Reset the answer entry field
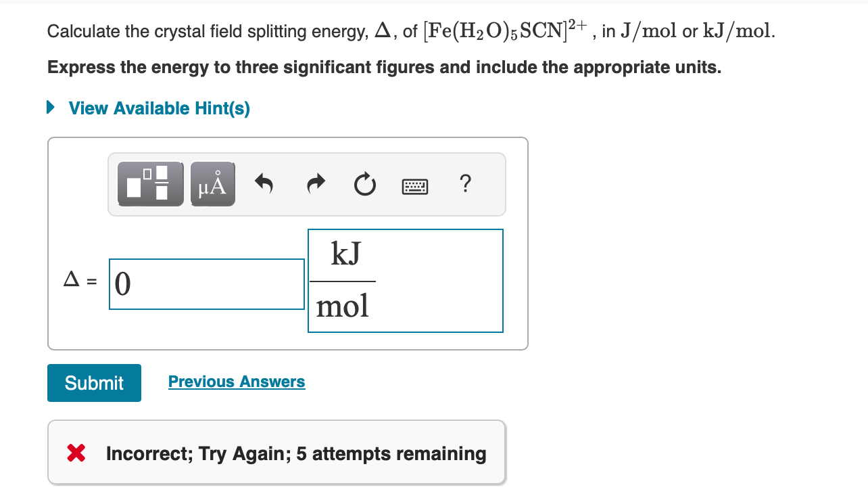 [364, 183]
